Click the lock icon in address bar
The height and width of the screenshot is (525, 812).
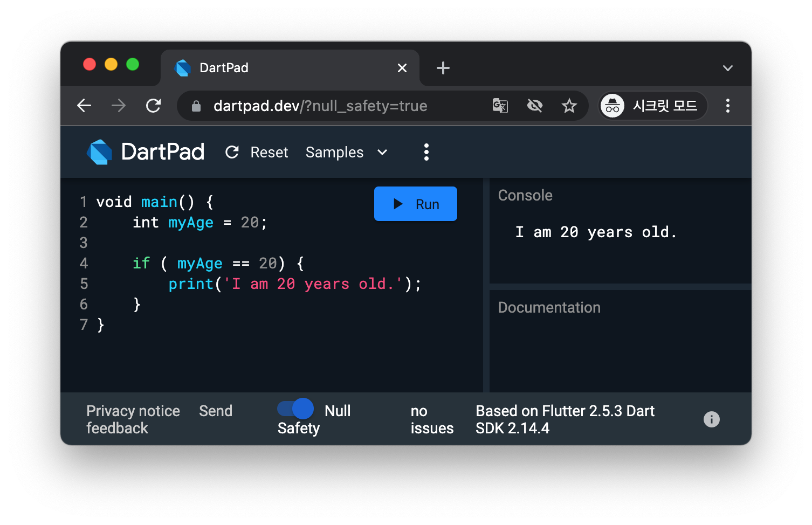(196, 106)
